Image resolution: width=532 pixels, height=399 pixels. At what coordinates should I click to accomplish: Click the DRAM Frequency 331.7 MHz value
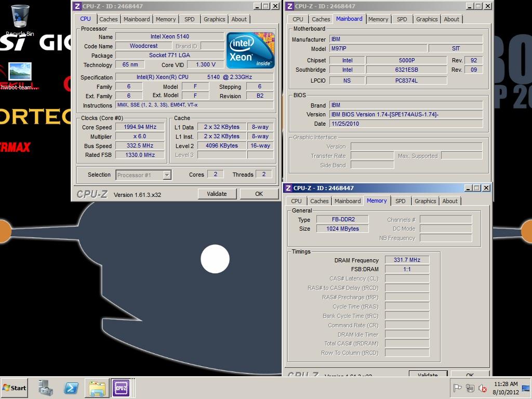coord(407,260)
